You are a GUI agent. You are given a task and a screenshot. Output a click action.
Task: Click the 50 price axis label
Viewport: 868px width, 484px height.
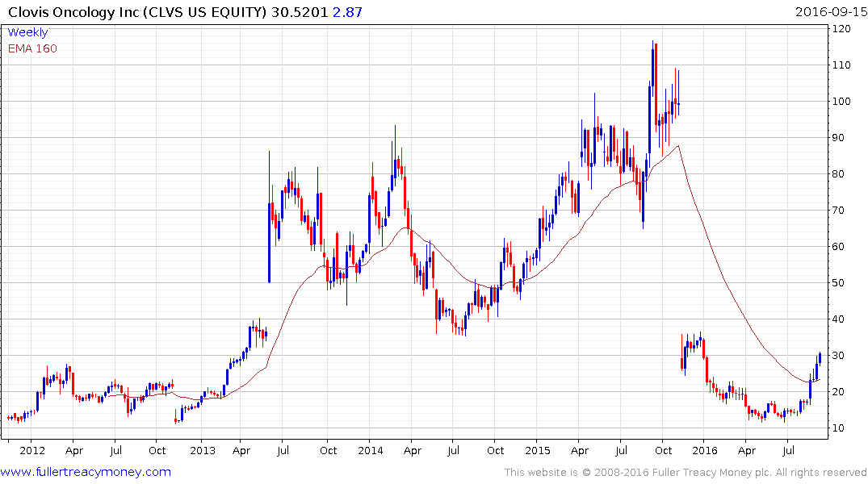(x=839, y=282)
